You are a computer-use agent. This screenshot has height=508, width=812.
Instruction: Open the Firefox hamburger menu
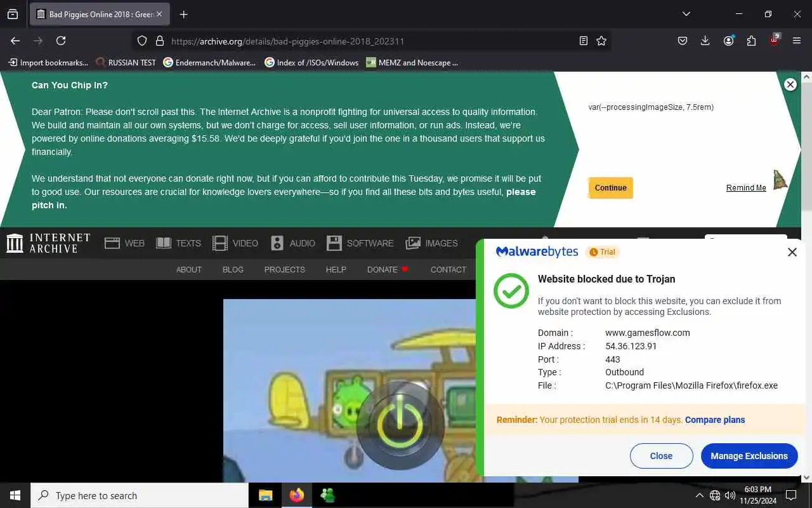pos(797,41)
